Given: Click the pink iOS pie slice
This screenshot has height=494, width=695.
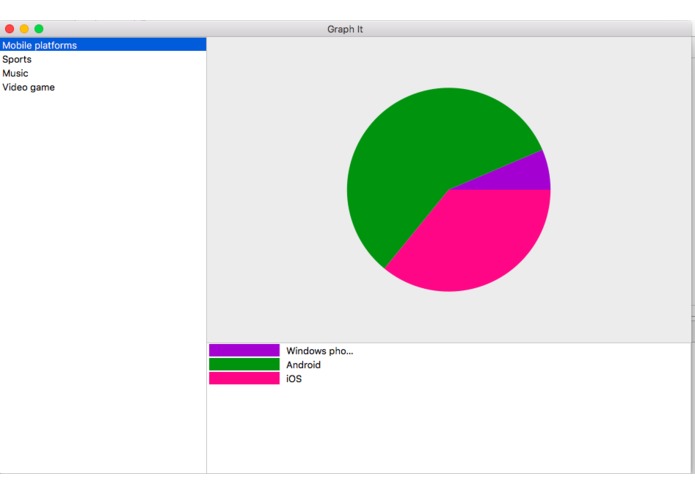Looking at the screenshot, I should 474,239.
